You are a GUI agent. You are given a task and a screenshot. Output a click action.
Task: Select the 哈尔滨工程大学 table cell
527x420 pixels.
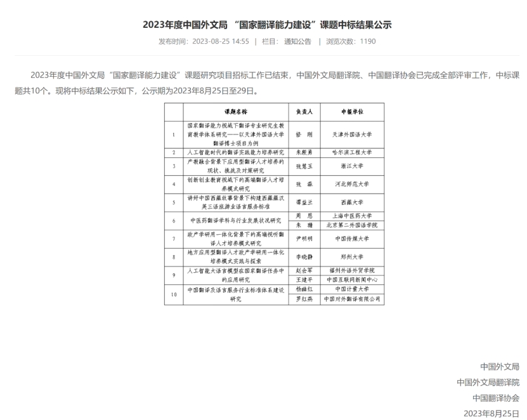point(351,153)
